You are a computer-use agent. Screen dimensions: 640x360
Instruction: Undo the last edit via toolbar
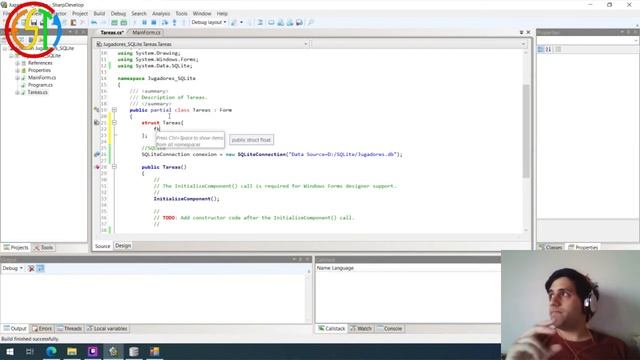click(x=94, y=22)
